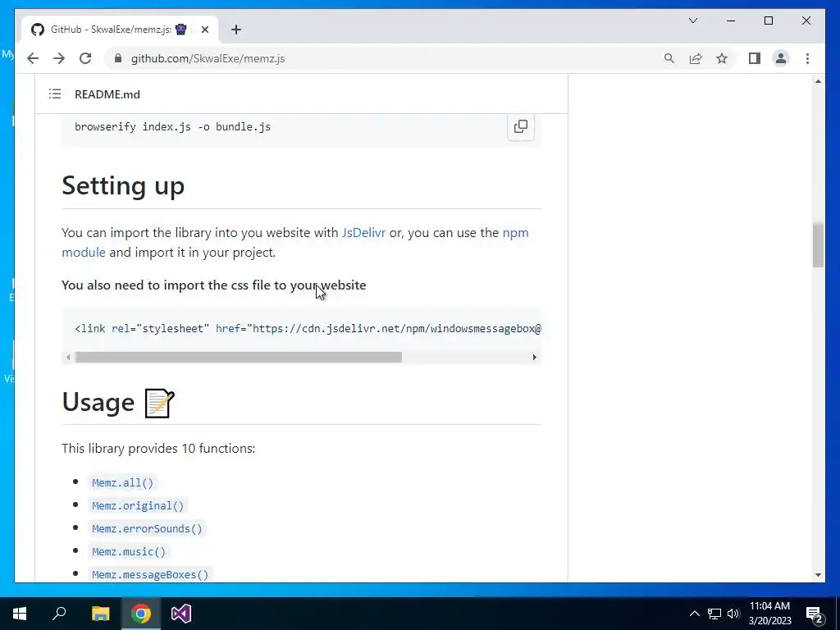Open the Memz.all() link
840x630 pixels.
[x=122, y=482]
